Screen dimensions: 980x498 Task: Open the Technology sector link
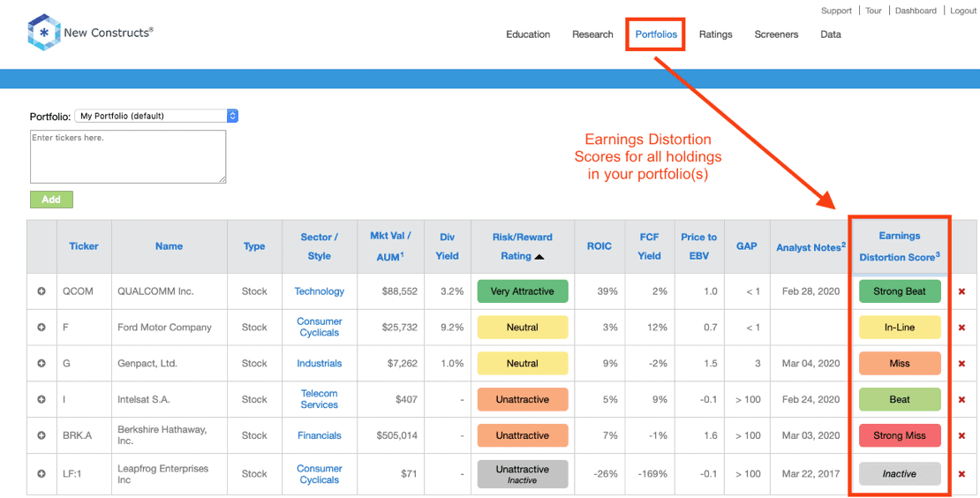pyautogui.click(x=320, y=291)
